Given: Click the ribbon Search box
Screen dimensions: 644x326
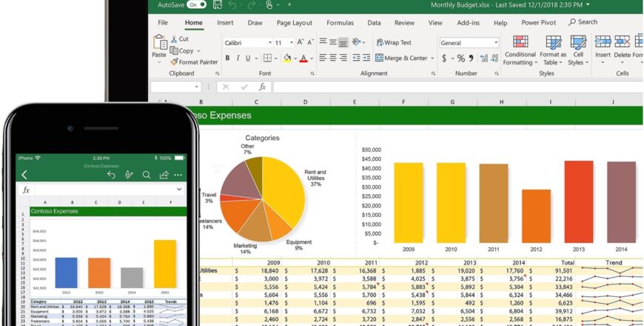Looking at the screenshot, I should [583, 21].
